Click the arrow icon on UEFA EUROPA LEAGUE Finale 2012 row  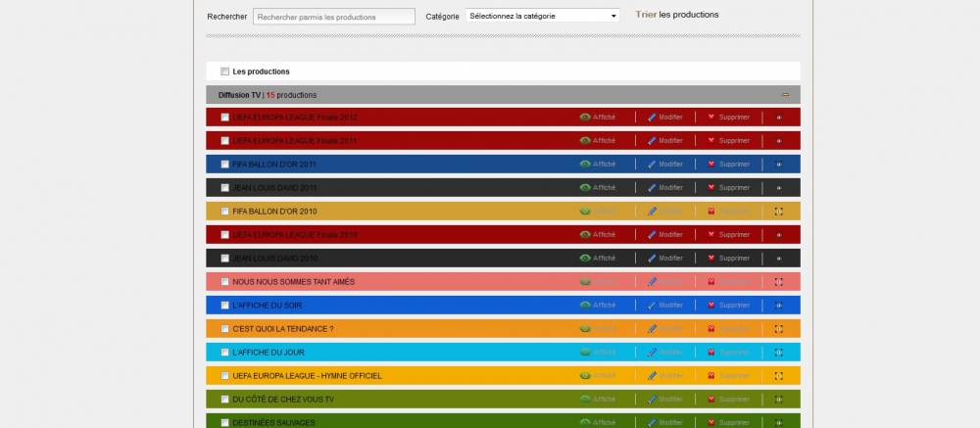[x=779, y=118]
